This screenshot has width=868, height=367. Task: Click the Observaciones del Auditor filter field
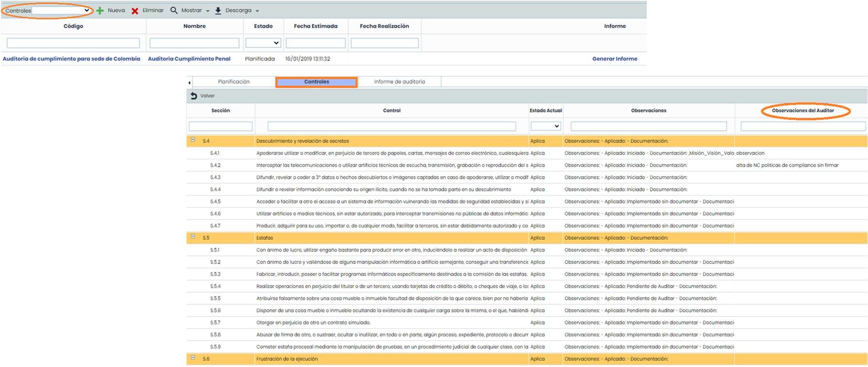tap(802, 126)
